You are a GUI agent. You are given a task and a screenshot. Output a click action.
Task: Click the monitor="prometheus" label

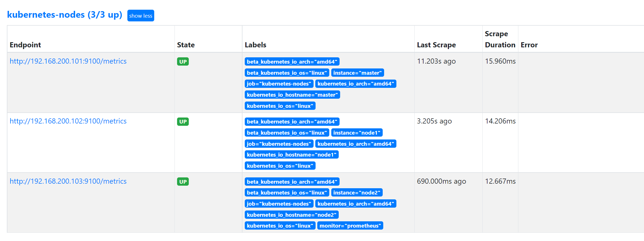(350, 226)
